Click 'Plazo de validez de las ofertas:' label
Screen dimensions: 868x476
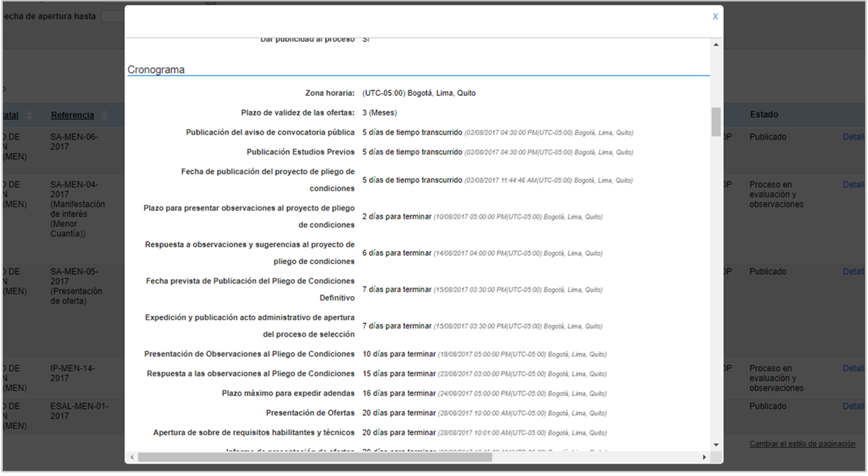coord(298,113)
